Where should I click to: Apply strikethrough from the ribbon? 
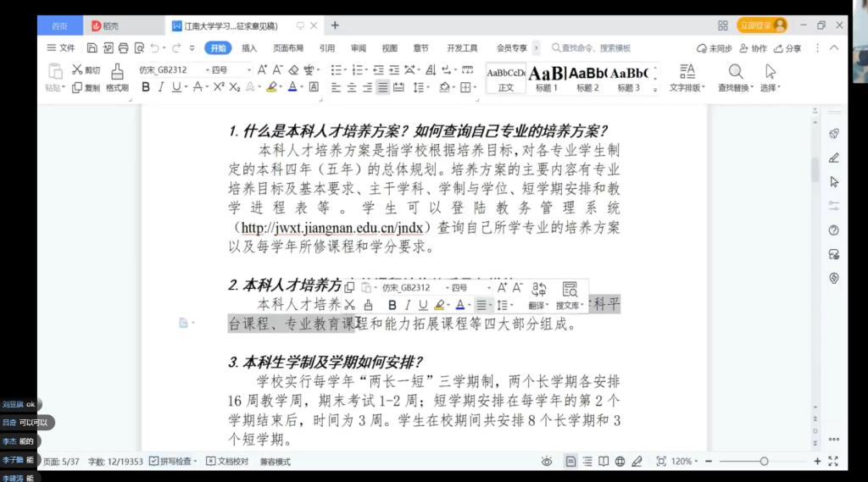[198, 87]
